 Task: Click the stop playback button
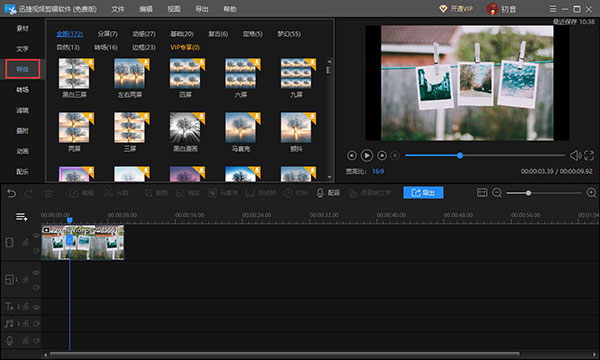[395, 155]
